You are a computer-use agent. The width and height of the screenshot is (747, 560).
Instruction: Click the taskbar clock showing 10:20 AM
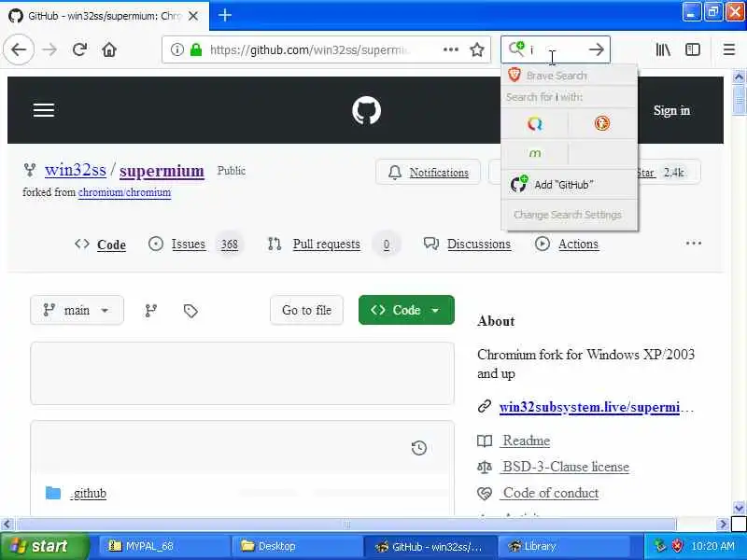(x=712, y=546)
